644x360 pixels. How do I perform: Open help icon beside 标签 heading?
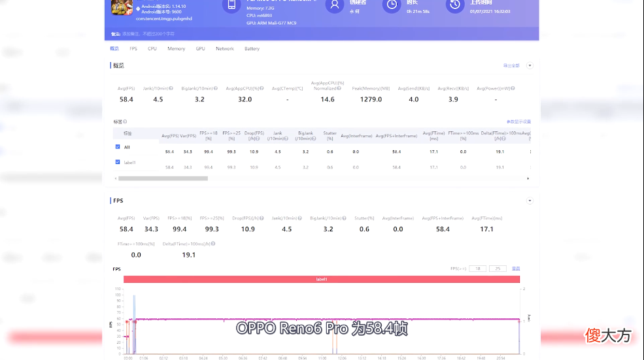click(x=125, y=122)
